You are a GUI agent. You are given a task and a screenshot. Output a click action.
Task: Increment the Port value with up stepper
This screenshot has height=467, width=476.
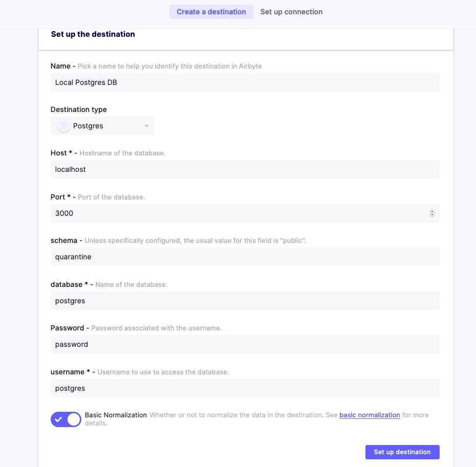point(432,212)
